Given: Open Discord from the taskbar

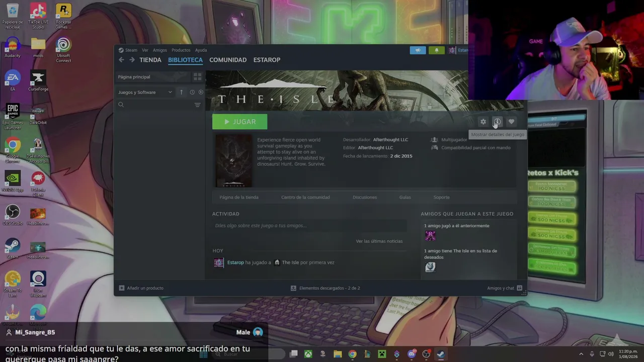Looking at the screenshot, I should click(x=412, y=354).
